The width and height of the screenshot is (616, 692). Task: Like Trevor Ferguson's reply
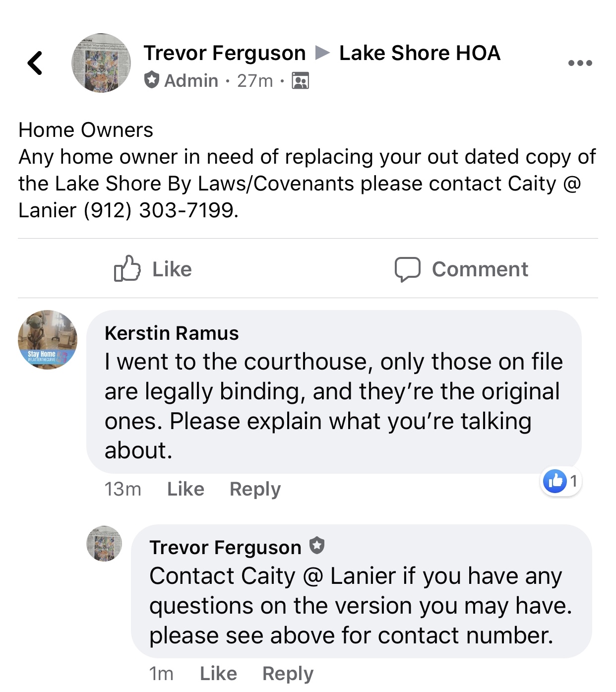[218, 674]
